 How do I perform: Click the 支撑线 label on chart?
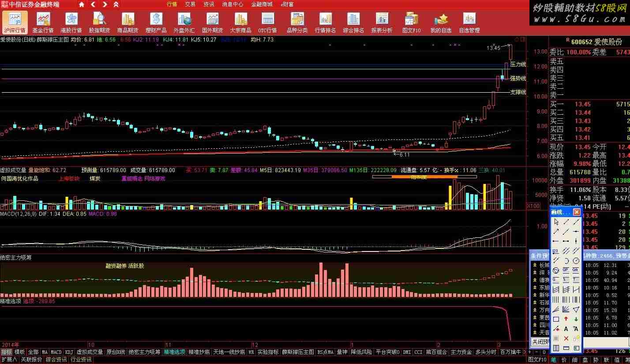click(518, 92)
